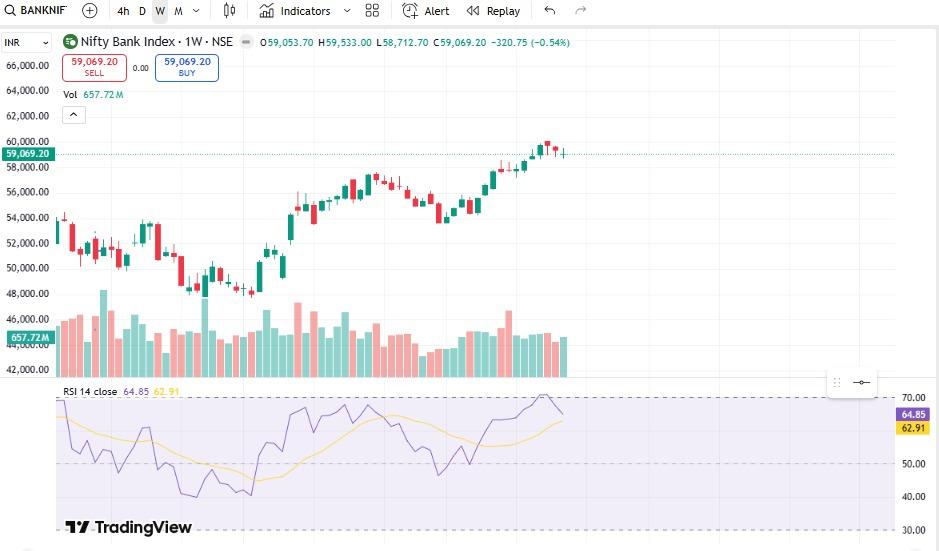Click the -320.75 (-0.54%) change value
Viewport: 939px width, 551px height.
530,43
